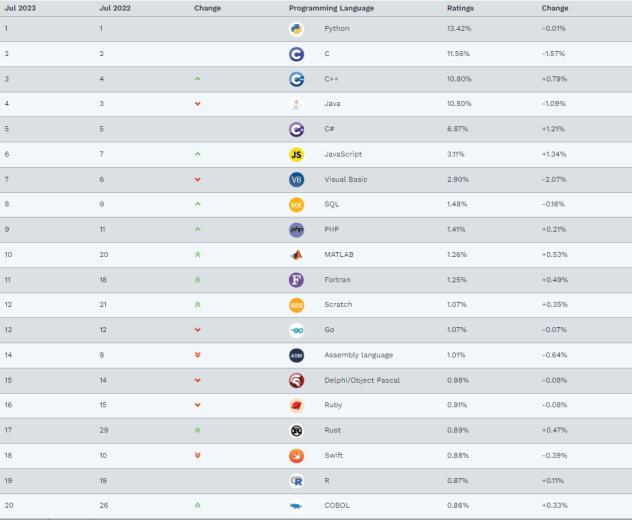
Task: Click the Ruby gem icon
Action: [x=296, y=406]
